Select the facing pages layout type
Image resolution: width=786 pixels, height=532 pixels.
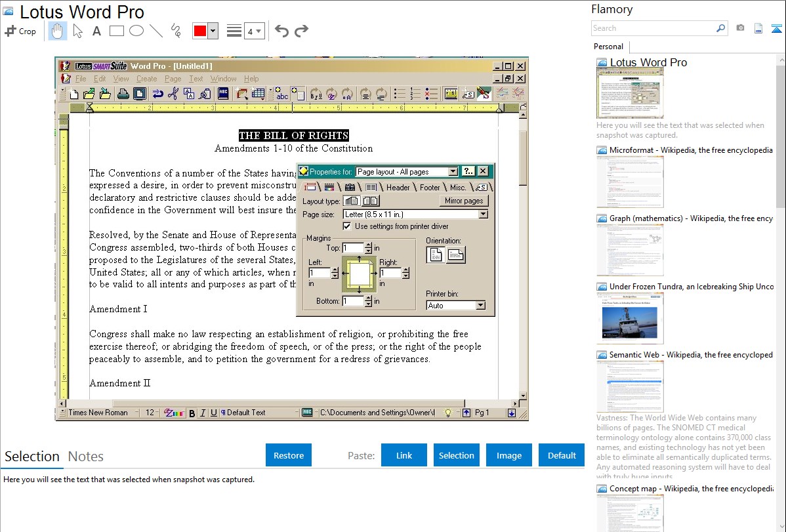(371, 201)
